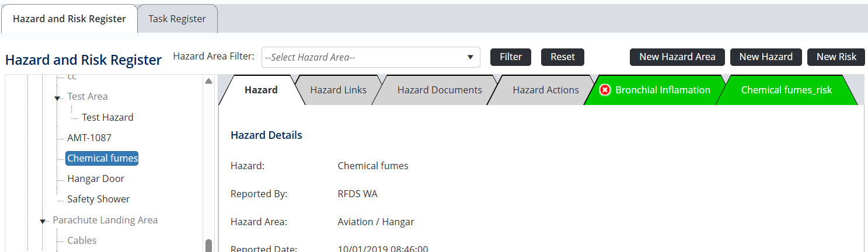Open the Hazard Links tab
Viewport: 868px width, 252px height.
(x=338, y=90)
